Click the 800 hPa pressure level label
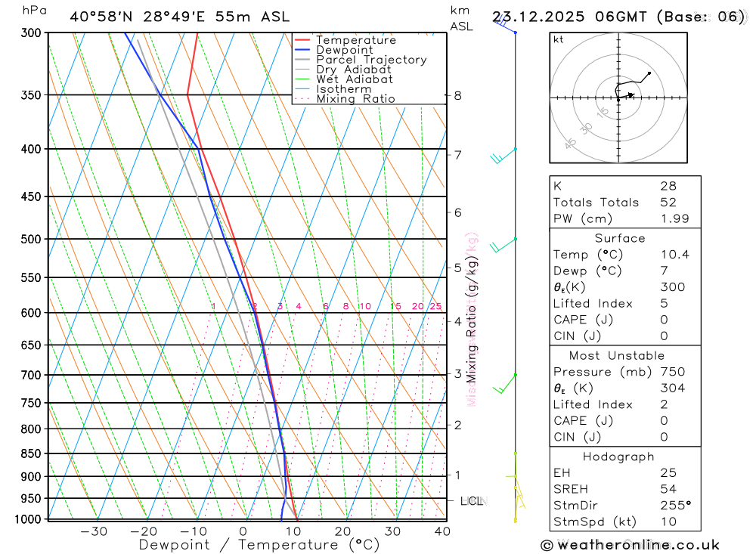The width and height of the screenshot is (756, 554). 31,429
